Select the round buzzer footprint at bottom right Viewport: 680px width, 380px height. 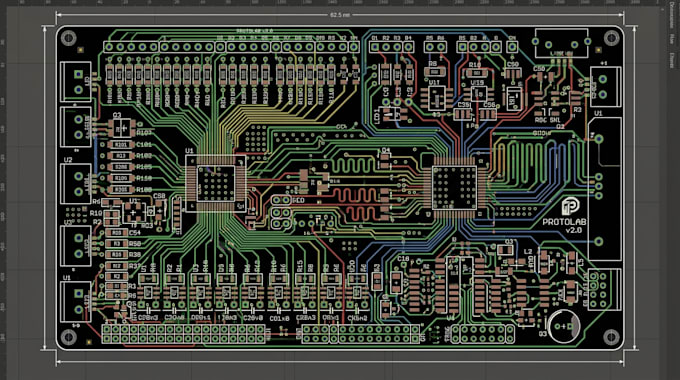[x=564, y=326]
